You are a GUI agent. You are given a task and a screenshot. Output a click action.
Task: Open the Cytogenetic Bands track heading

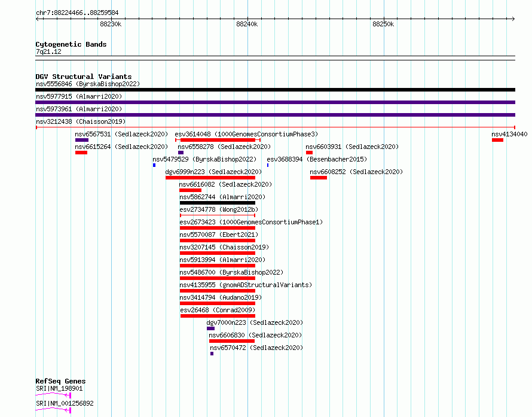[71, 44]
